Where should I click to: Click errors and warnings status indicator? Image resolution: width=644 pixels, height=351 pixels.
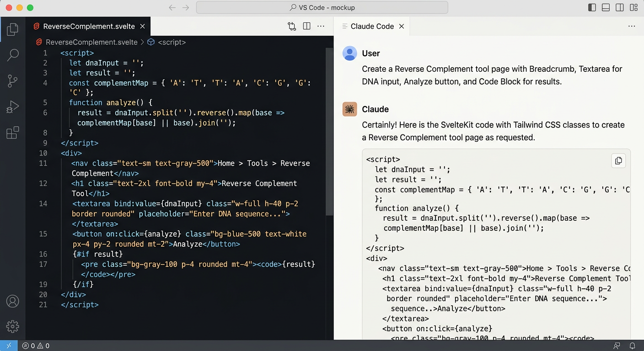pos(36,346)
